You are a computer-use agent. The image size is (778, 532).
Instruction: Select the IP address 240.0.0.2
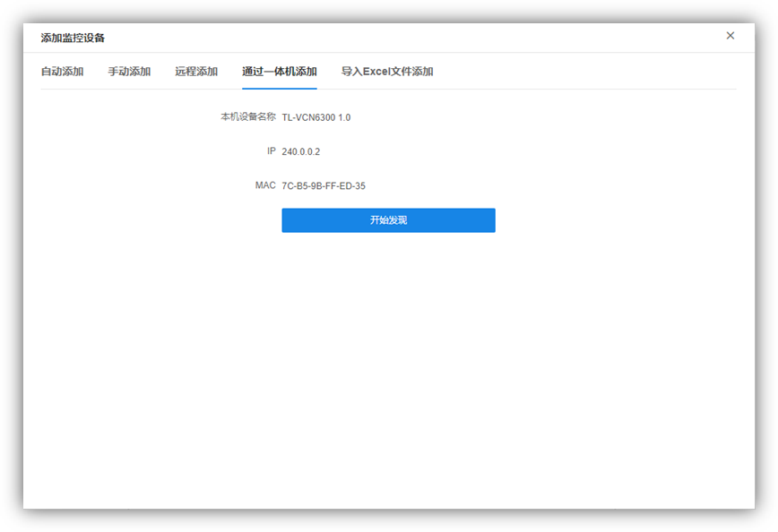point(300,152)
